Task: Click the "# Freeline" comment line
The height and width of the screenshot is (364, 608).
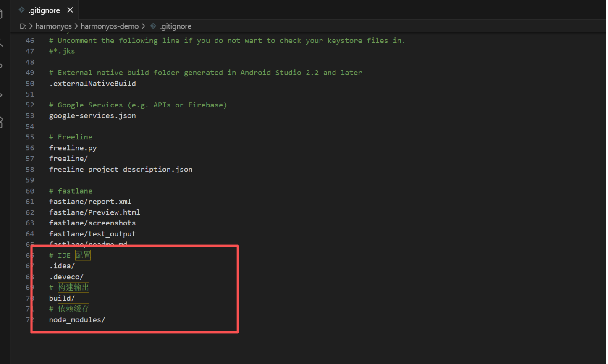Action: tap(71, 137)
